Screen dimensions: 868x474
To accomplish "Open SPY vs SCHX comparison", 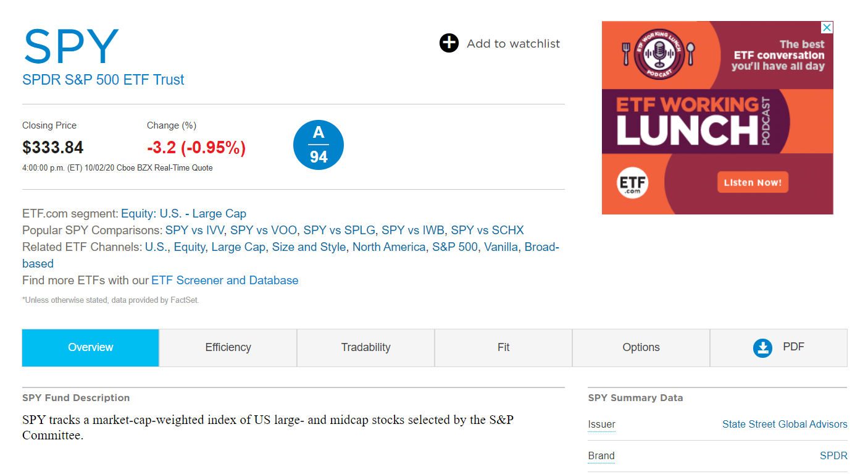I will pos(487,231).
